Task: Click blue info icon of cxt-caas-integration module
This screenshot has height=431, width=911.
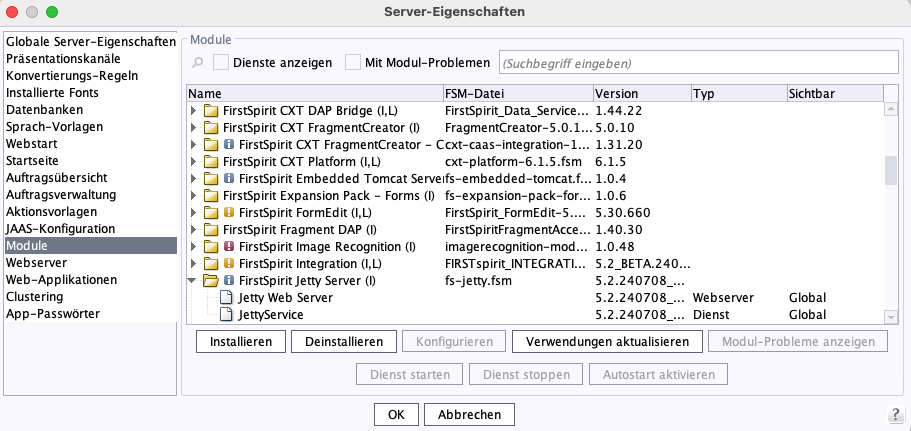Action: pos(228,145)
